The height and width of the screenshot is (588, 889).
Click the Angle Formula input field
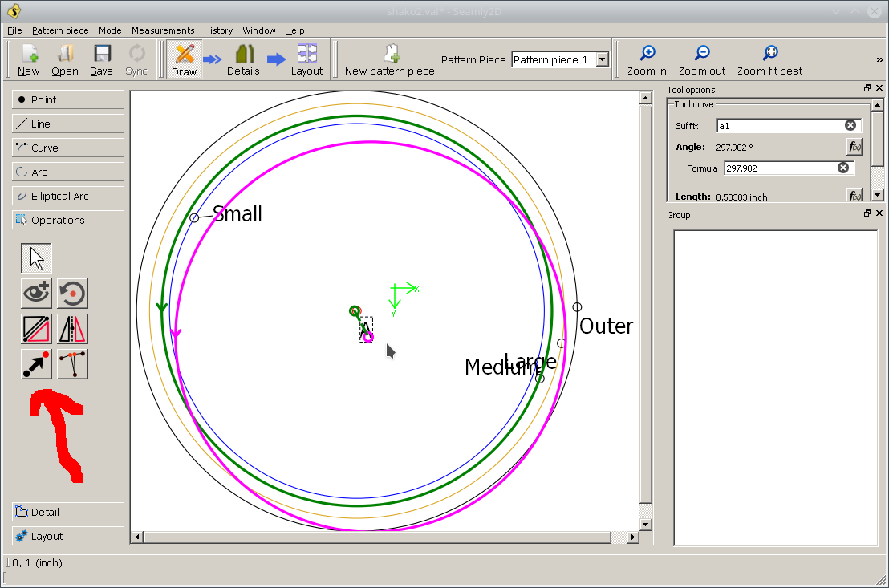(778, 168)
